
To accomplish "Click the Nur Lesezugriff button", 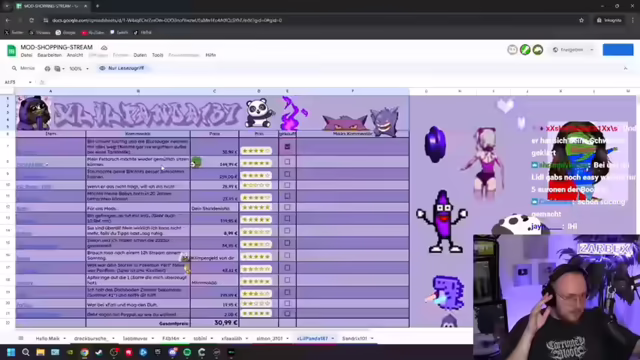I will click(122, 68).
